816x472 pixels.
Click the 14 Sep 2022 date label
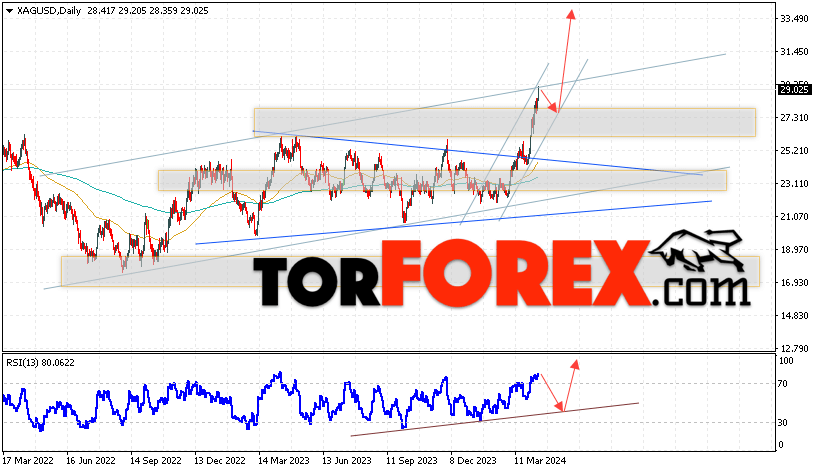coord(156,461)
